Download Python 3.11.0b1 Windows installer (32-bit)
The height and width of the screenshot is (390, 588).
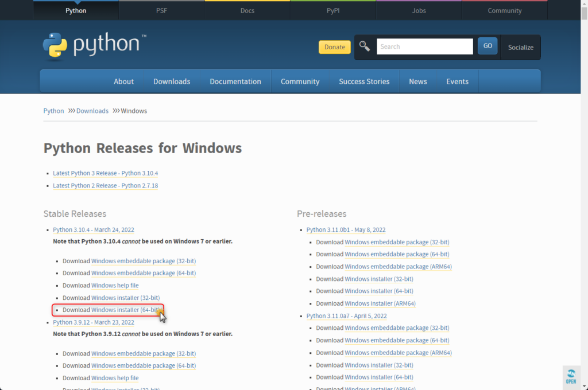tap(379, 279)
